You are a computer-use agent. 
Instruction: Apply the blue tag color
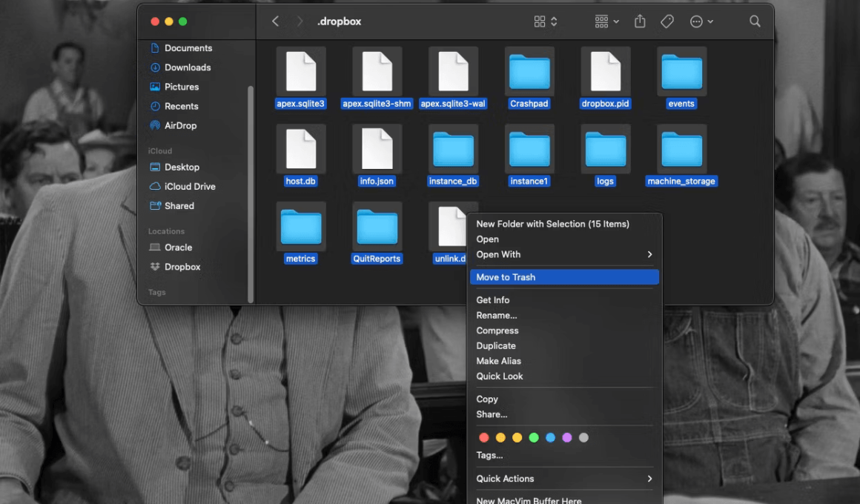coord(550,437)
